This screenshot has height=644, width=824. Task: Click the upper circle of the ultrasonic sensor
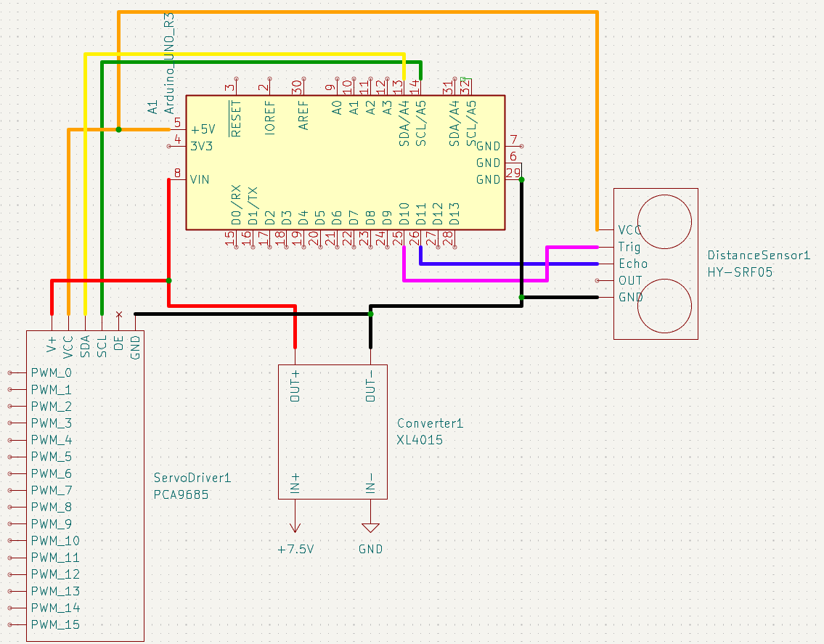(664, 222)
